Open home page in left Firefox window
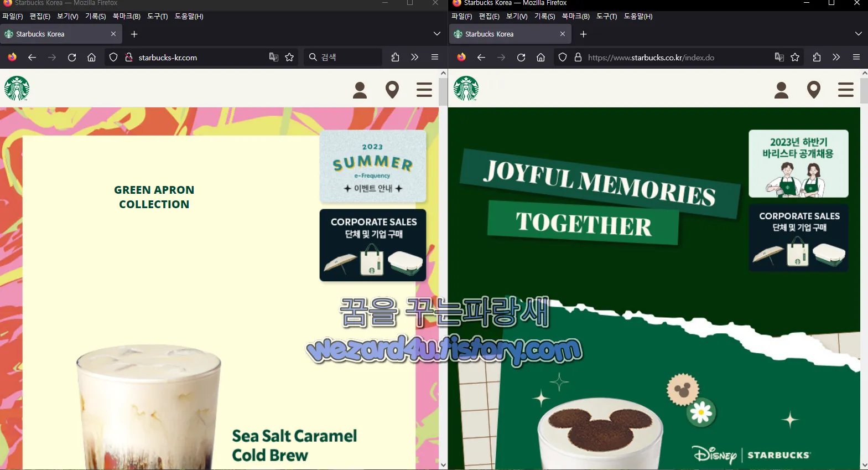Image resolution: width=868 pixels, height=470 pixels. (x=92, y=57)
